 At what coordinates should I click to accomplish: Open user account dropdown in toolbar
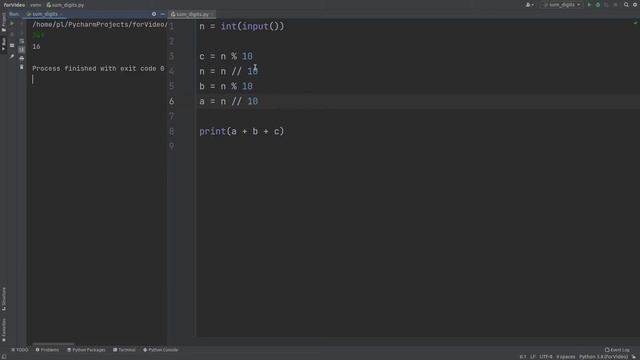[529, 5]
